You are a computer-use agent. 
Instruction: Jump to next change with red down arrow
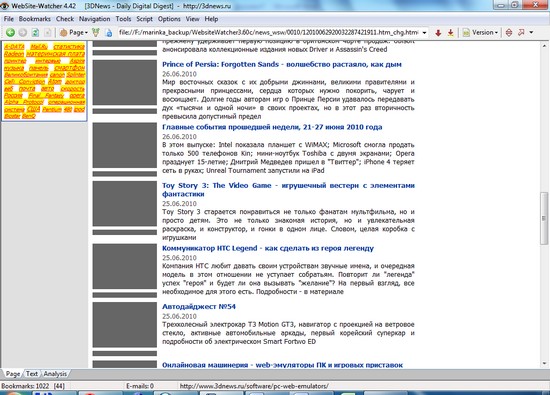click(438, 33)
